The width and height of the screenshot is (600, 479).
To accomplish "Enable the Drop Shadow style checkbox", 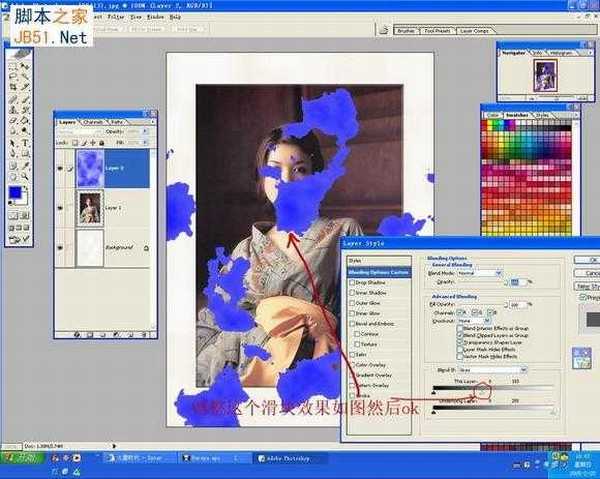I will (x=352, y=283).
